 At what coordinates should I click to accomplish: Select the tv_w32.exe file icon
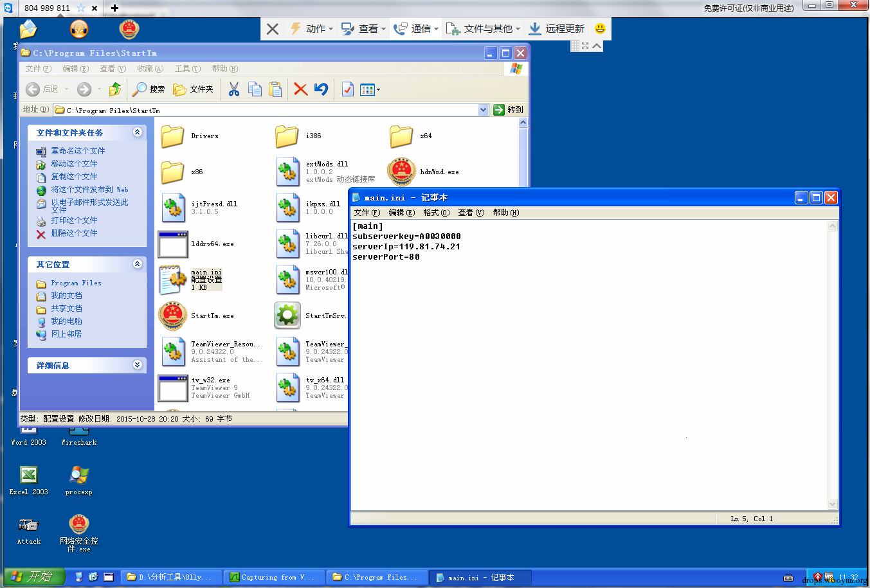173,388
